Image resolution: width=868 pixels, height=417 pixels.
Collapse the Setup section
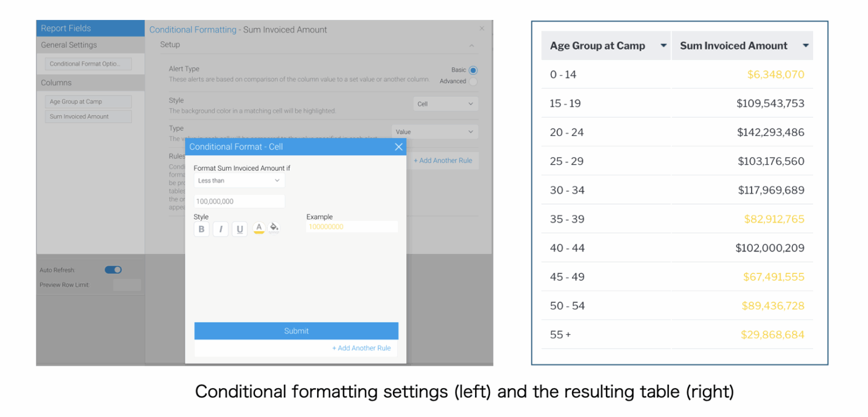(471, 44)
